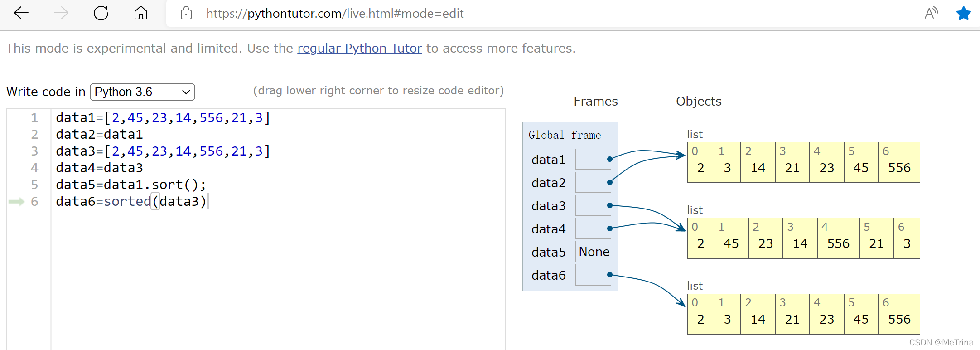Click the Global frame header
The width and height of the screenshot is (980, 350).
click(565, 135)
